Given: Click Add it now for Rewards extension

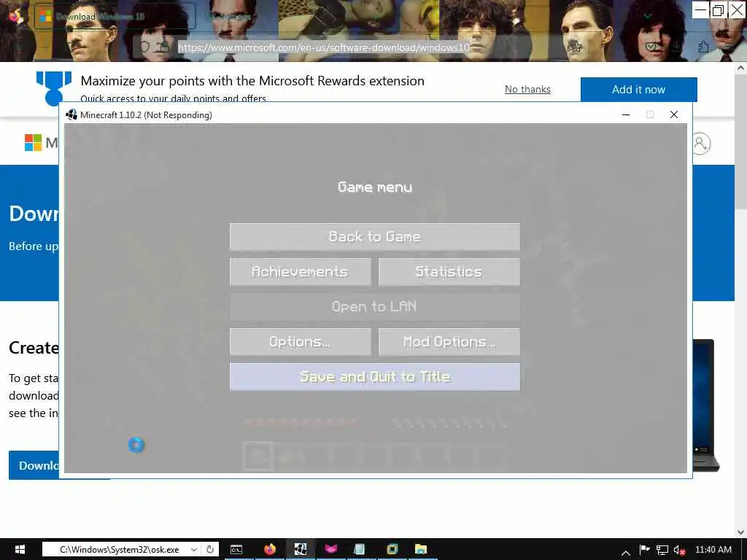Looking at the screenshot, I should (638, 90).
